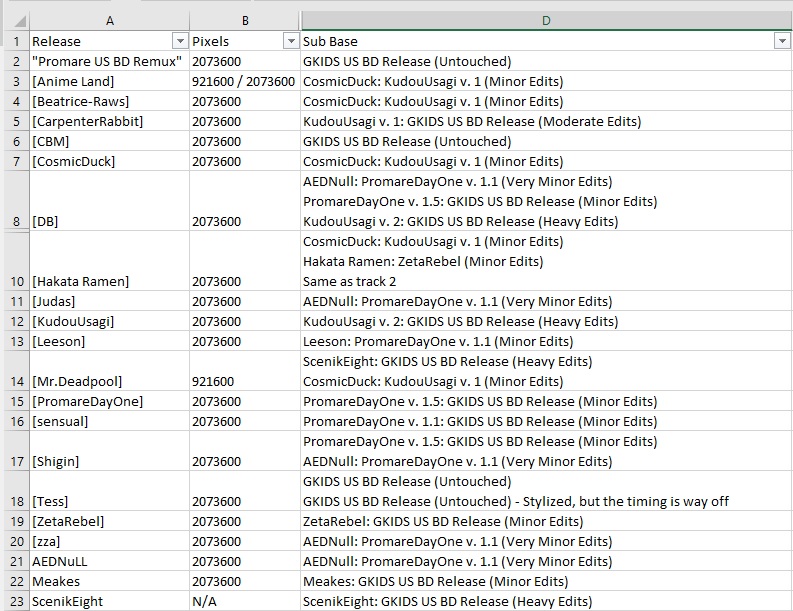Image resolution: width=793 pixels, height=611 pixels.
Task: Select column B header
Action: (245, 21)
